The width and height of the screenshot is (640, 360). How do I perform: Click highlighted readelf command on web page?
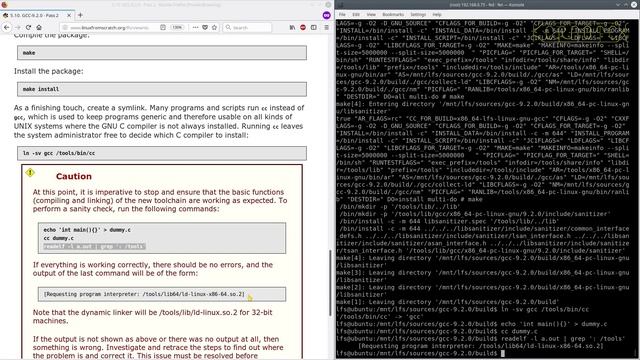[94, 246]
